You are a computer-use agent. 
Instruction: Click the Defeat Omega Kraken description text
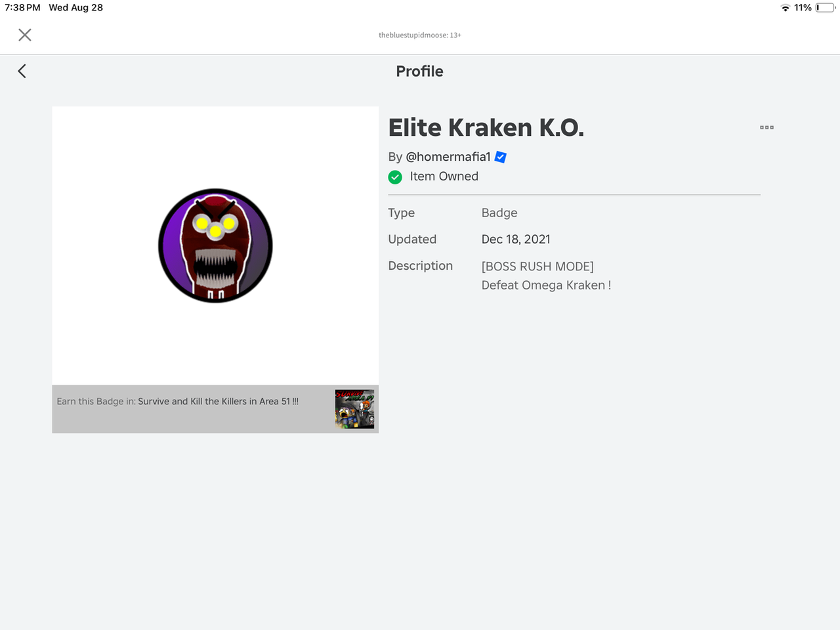tap(546, 285)
